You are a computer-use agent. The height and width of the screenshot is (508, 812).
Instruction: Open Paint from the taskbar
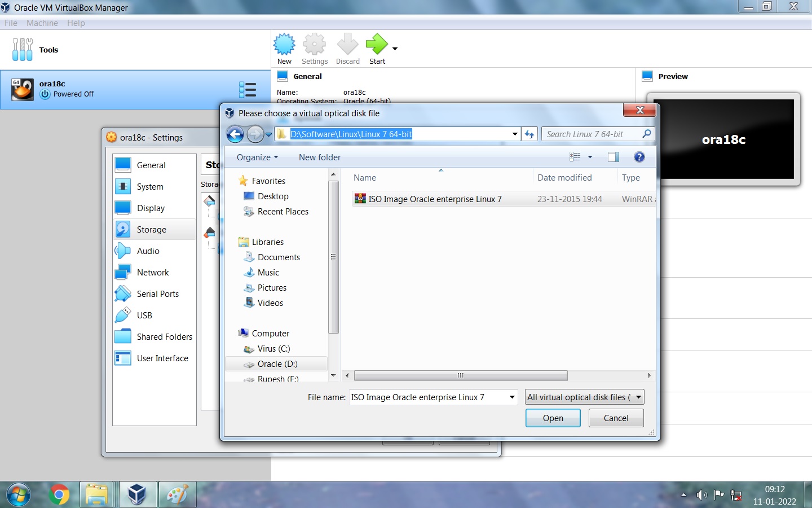(177, 495)
